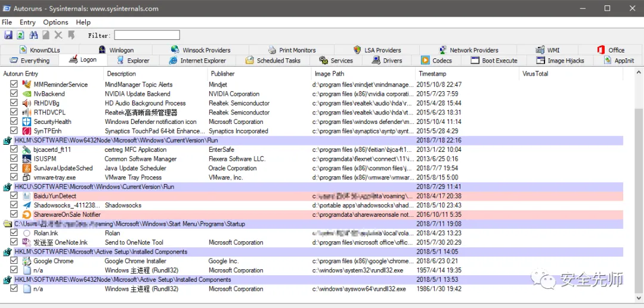Click the Rolan.lnk entry icon
Screen dimensions: 644x308
tap(27, 233)
